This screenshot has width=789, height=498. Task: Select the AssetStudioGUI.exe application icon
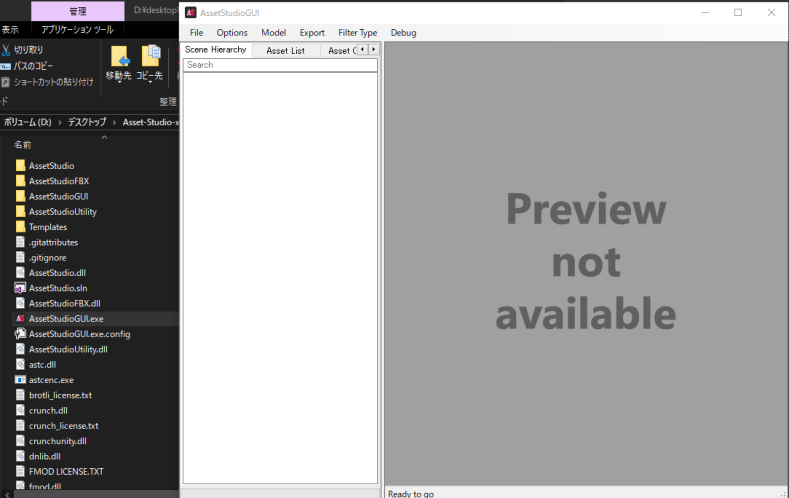point(20,318)
